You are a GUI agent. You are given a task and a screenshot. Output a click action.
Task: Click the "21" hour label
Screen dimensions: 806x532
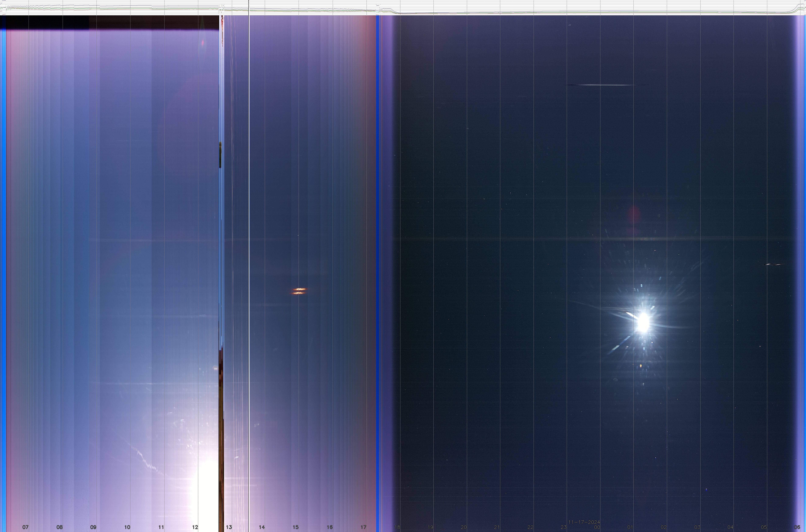click(497, 527)
